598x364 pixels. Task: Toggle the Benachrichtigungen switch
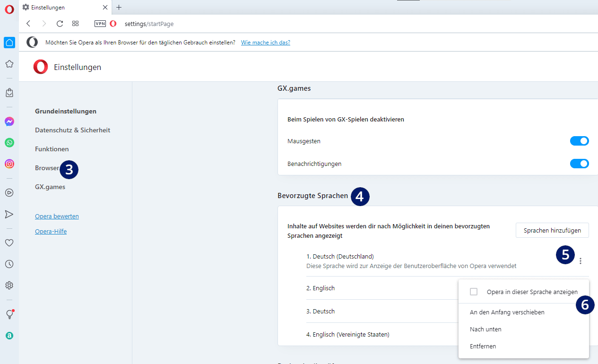580,164
